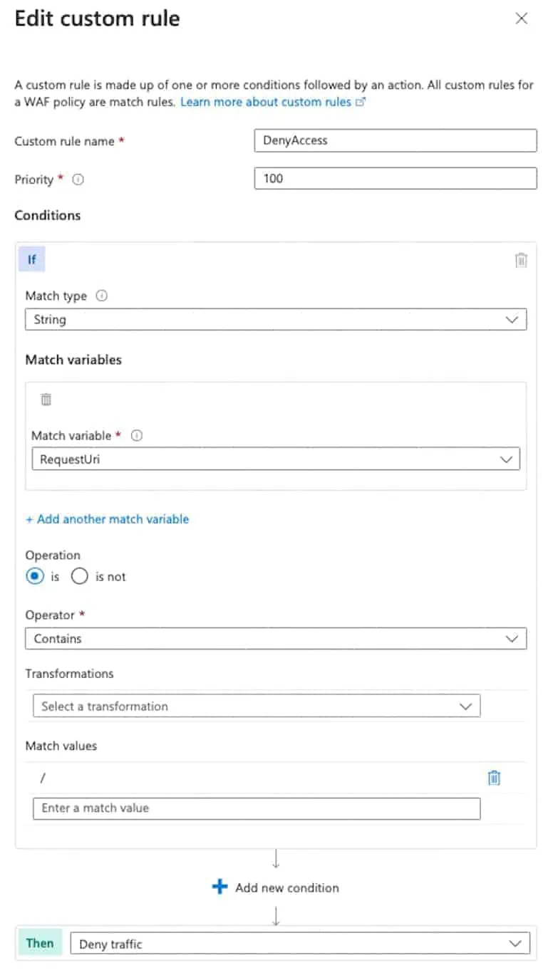Viewport: 553px width, 980px height.
Task: Click Add another match variable link
Action: pyautogui.click(x=107, y=519)
